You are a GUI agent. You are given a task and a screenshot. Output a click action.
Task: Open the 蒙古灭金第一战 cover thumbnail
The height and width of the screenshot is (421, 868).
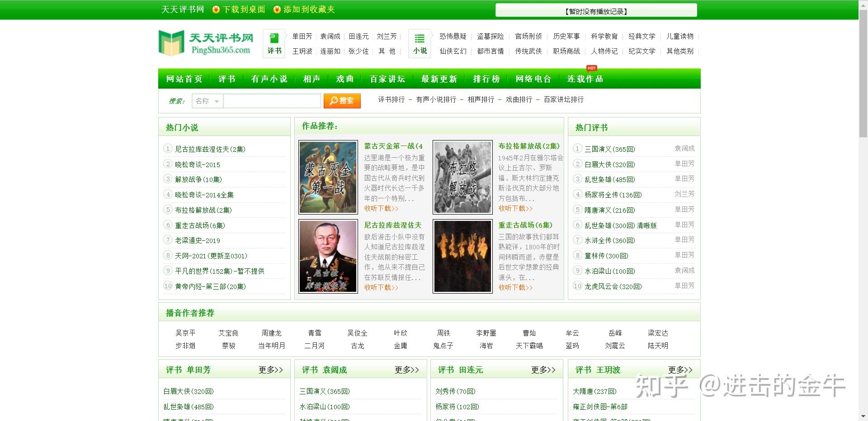click(328, 177)
